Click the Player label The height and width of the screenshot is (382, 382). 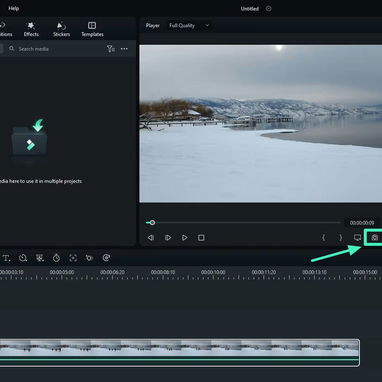(153, 25)
